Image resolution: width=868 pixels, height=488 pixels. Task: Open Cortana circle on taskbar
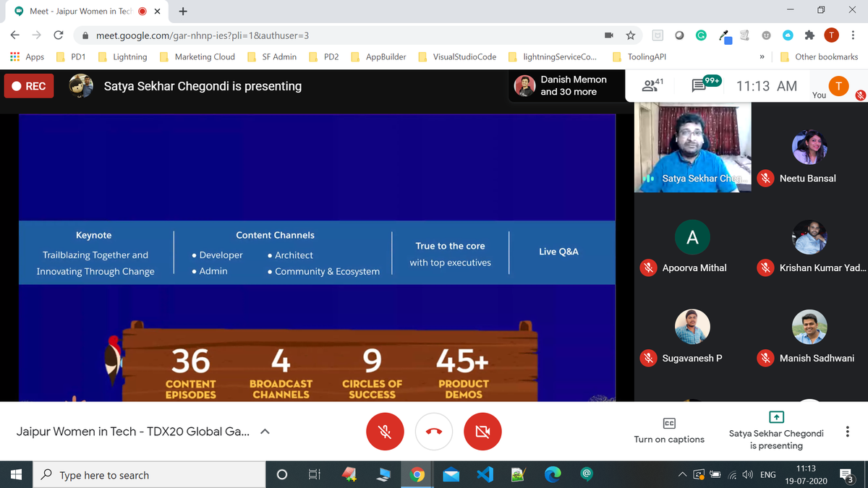(x=282, y=474)
